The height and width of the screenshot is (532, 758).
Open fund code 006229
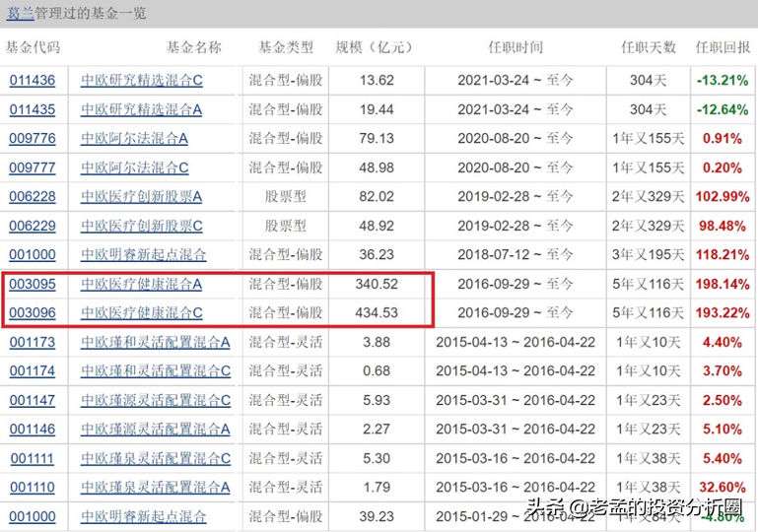[33, 226]
